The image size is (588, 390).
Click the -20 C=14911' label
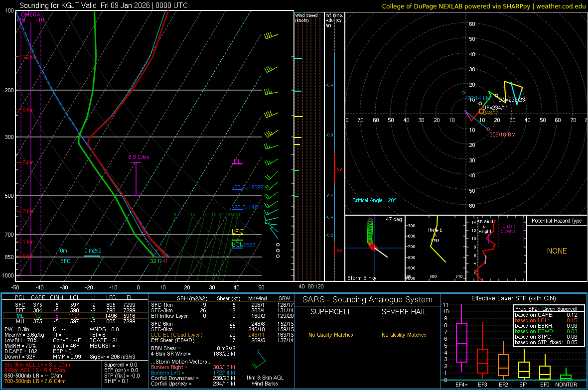tap(248, 207)
